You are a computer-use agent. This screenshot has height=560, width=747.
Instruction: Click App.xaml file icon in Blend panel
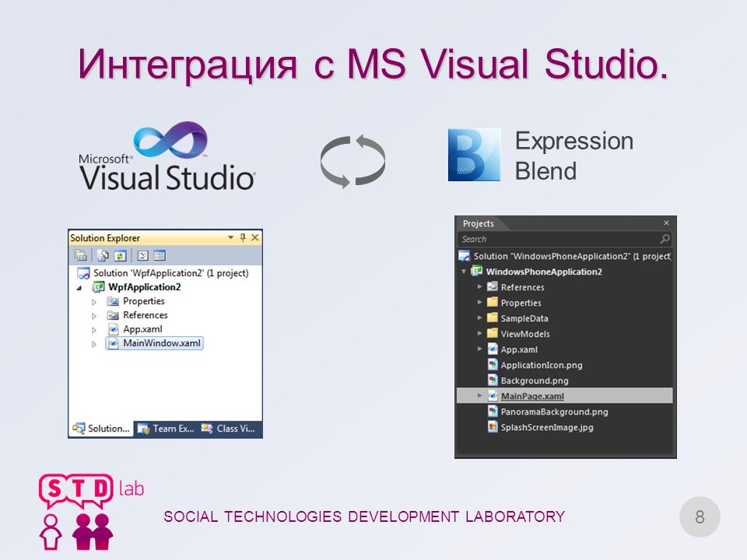493,349
